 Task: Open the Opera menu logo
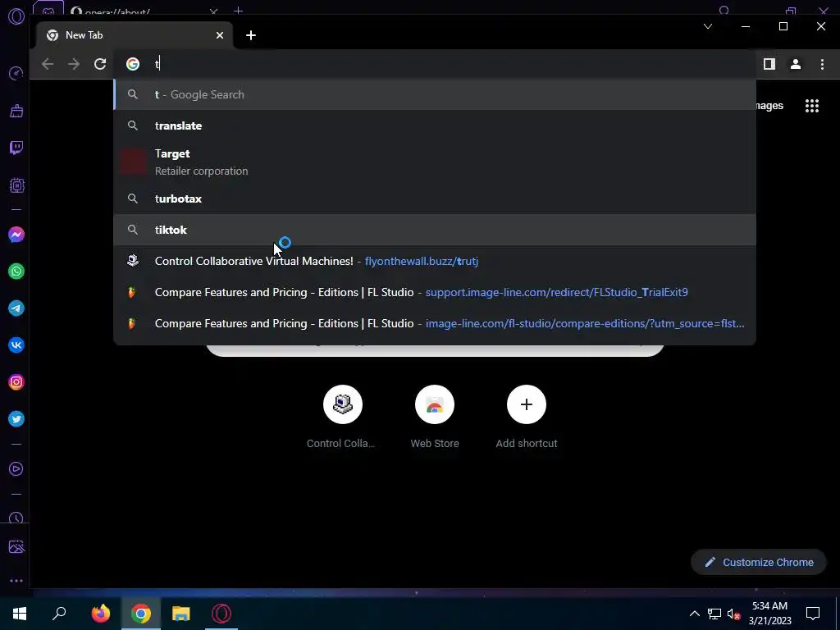16,16
